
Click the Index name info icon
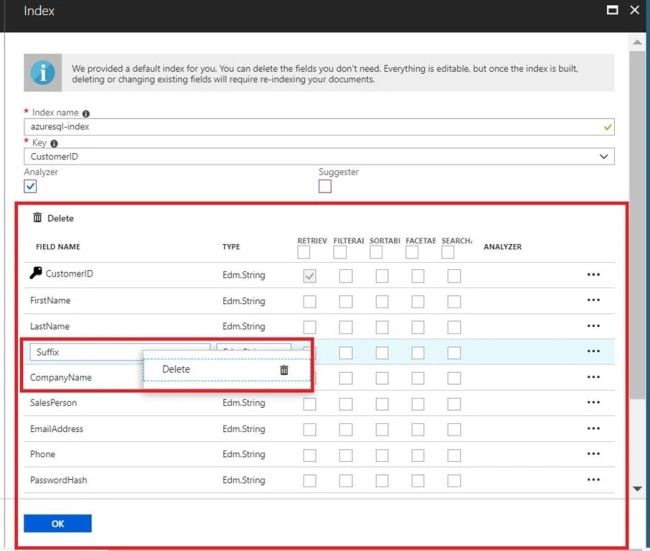click(x=86, y=114)
